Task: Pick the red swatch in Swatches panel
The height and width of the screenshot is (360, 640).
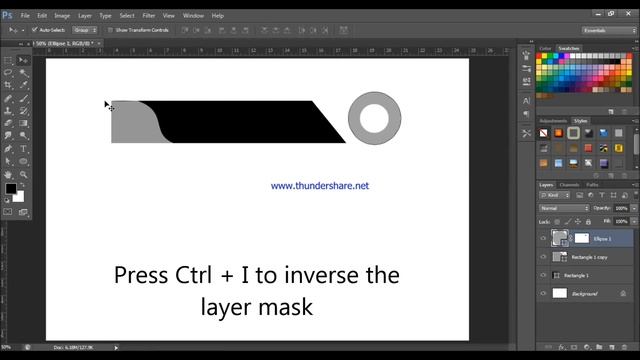Action: (539, 56)
